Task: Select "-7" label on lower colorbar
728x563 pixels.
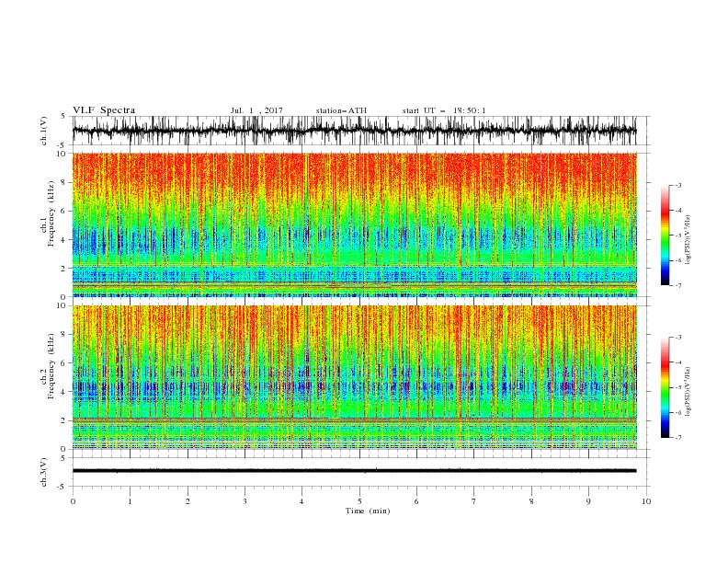Action: (678, 438)
